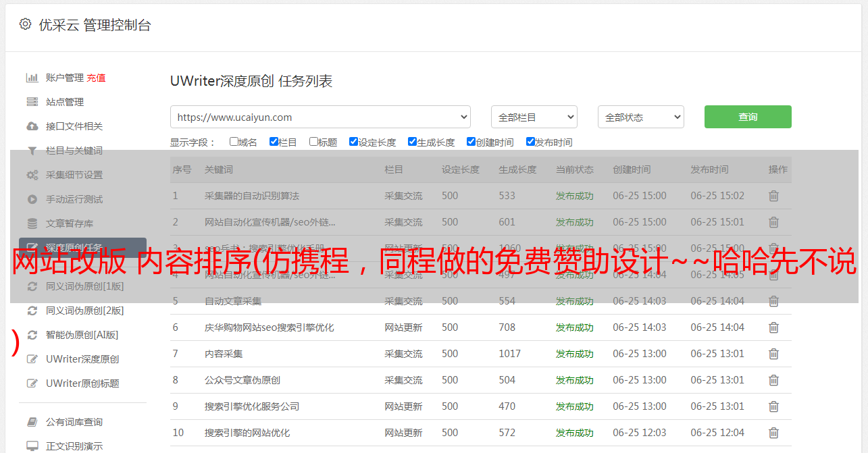868x453 pixels.
Task: Click the database icon for 文章暂存库
Action: [32, 223]
